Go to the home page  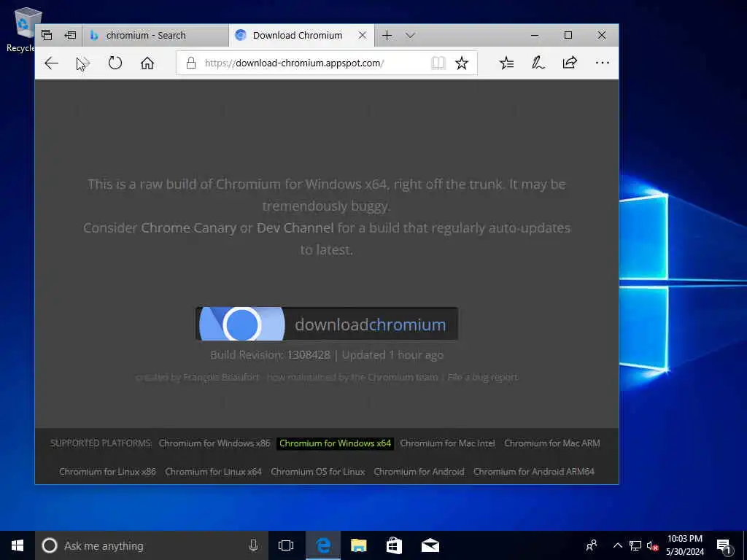(x=147, y=63)
